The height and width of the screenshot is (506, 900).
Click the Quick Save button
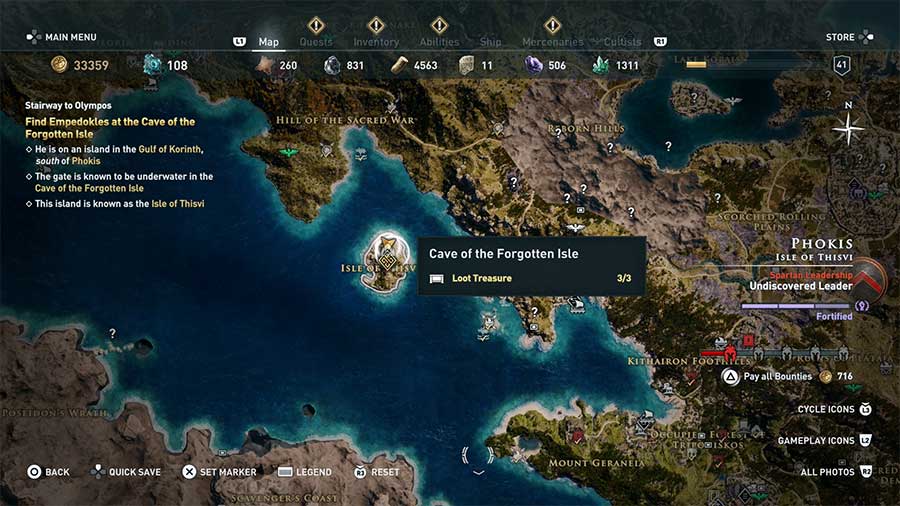tap(126, 472)
